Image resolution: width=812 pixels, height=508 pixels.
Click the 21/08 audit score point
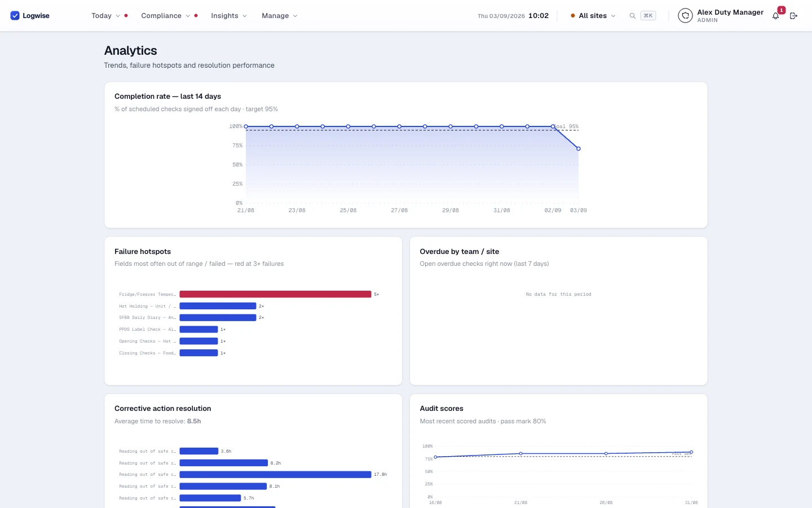pos(520,454)
